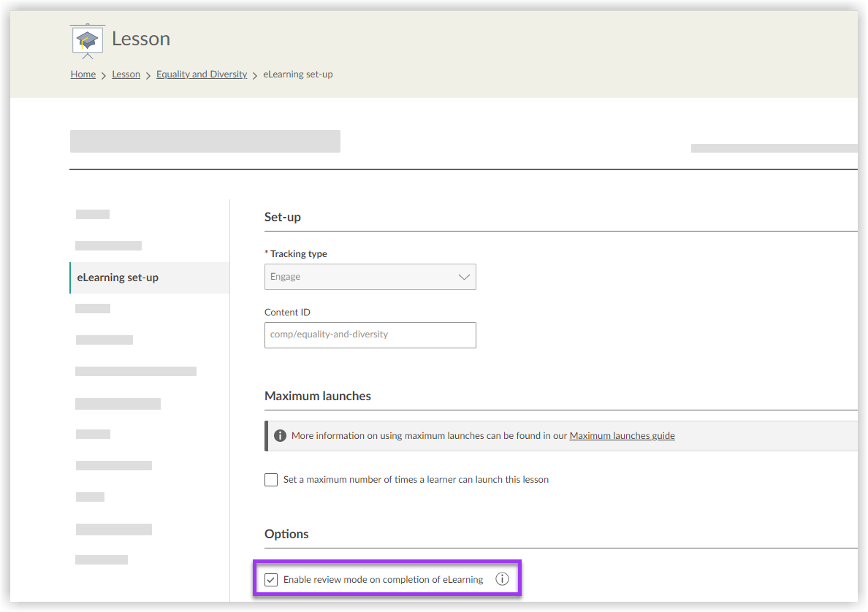The image size is (868, 612).
Task: Click the chevron on the Engage selector
Action: (463, 277)
